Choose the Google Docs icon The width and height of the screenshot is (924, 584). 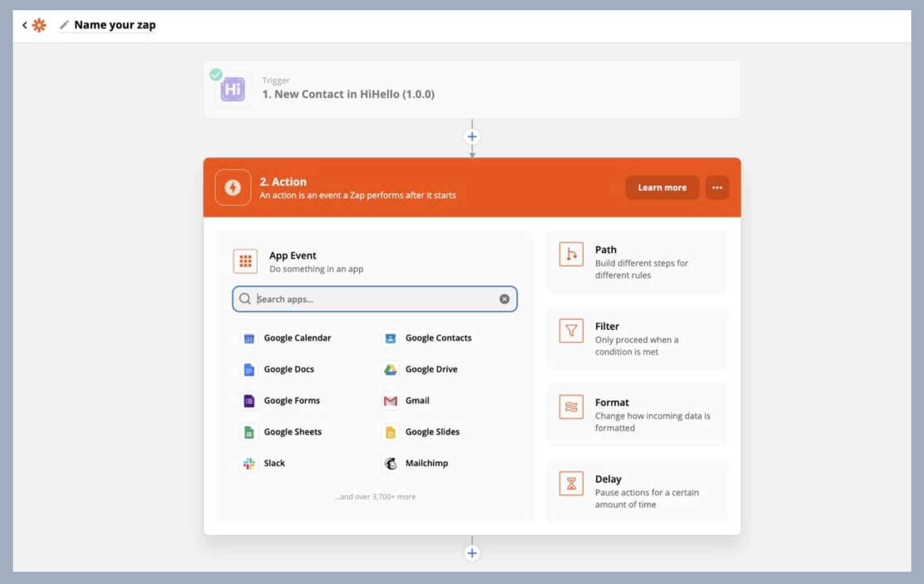point(249,369)
